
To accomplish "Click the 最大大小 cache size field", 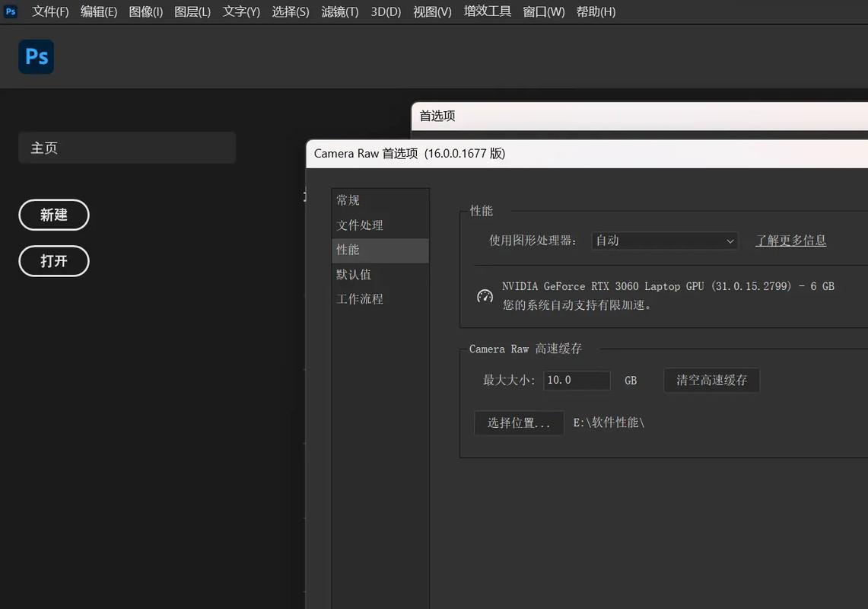I will [x=577, y=380].
